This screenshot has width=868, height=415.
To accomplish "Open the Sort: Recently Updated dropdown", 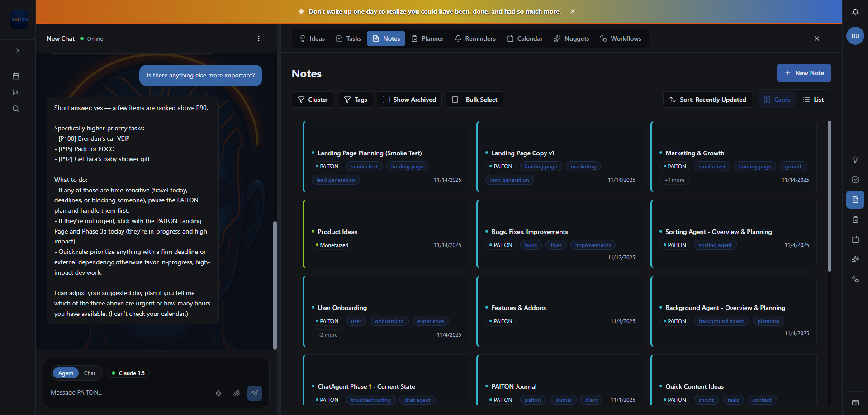I will [707, 100].
